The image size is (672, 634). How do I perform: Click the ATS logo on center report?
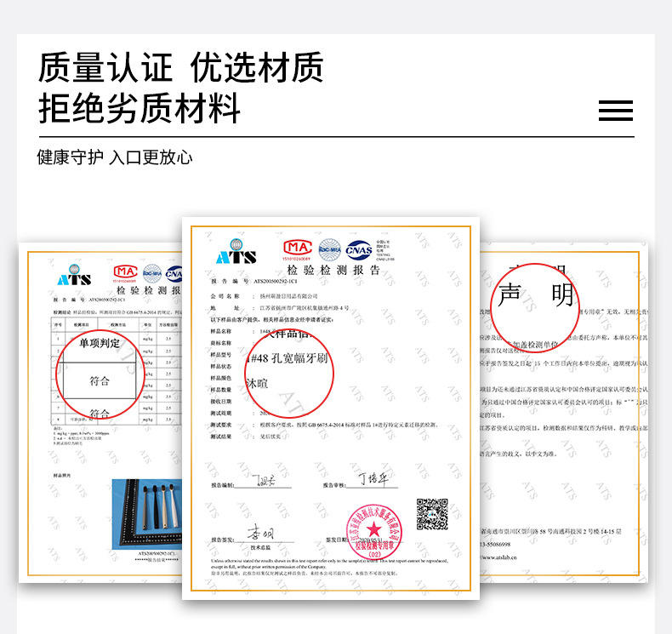click(236, 252)
